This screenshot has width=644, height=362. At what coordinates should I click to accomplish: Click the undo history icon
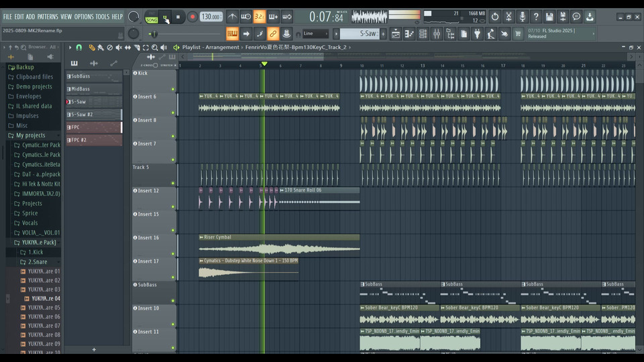point(494,17)
